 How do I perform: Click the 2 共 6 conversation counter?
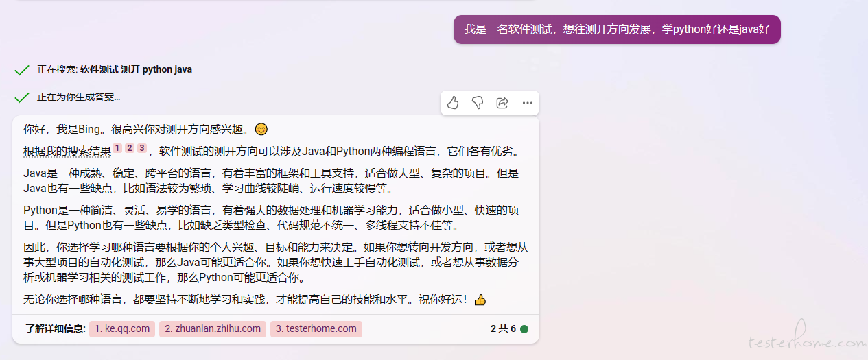coord(503,329)
